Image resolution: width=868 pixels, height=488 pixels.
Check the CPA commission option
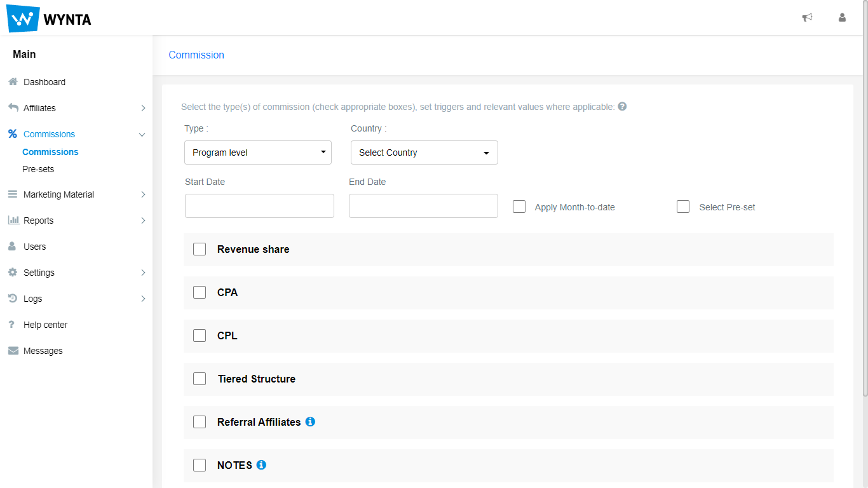(x=200, y=292)
